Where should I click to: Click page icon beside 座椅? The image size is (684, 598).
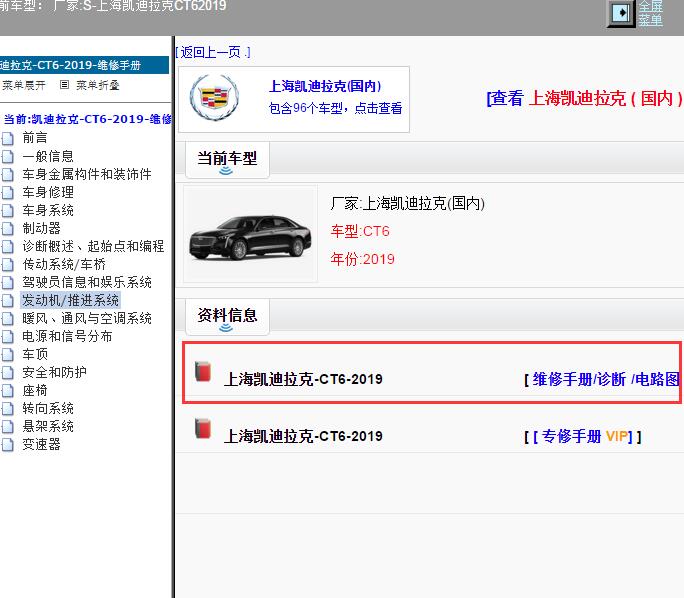coord(7,391)
